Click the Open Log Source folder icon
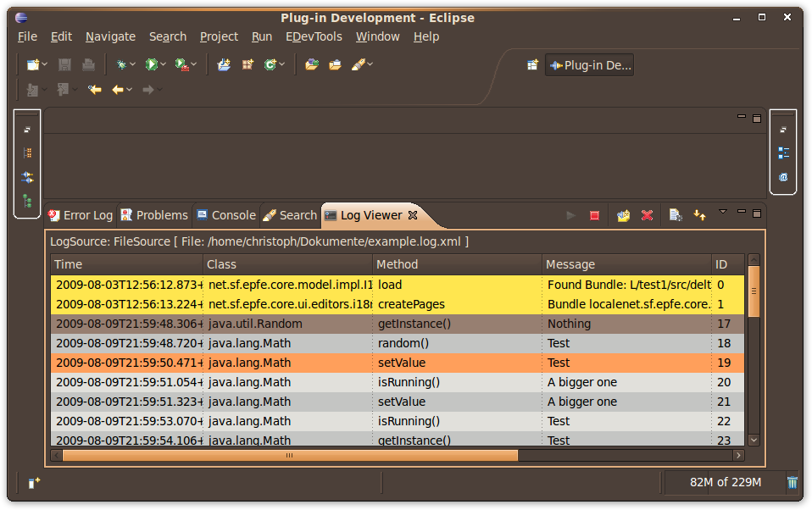 (624, 215)
